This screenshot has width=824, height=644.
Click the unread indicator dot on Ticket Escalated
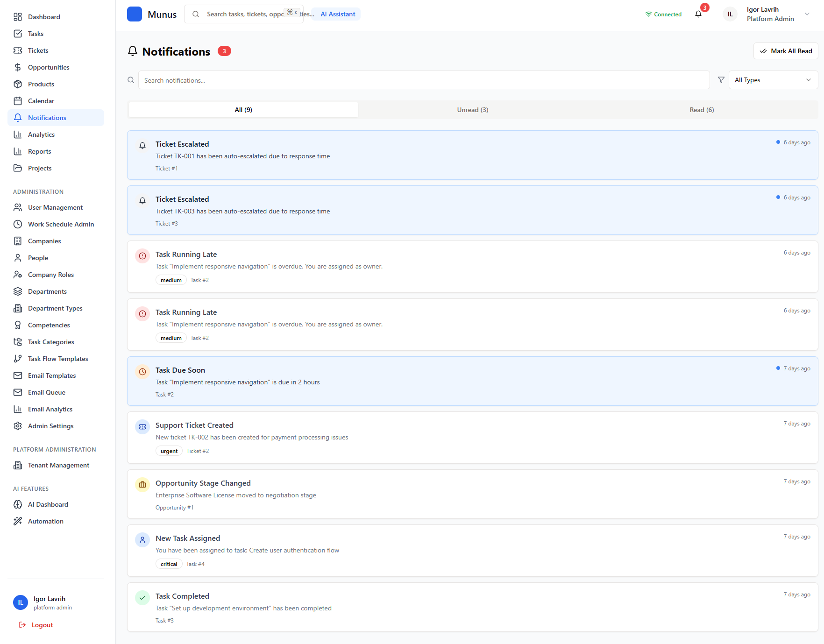point(778,142)
